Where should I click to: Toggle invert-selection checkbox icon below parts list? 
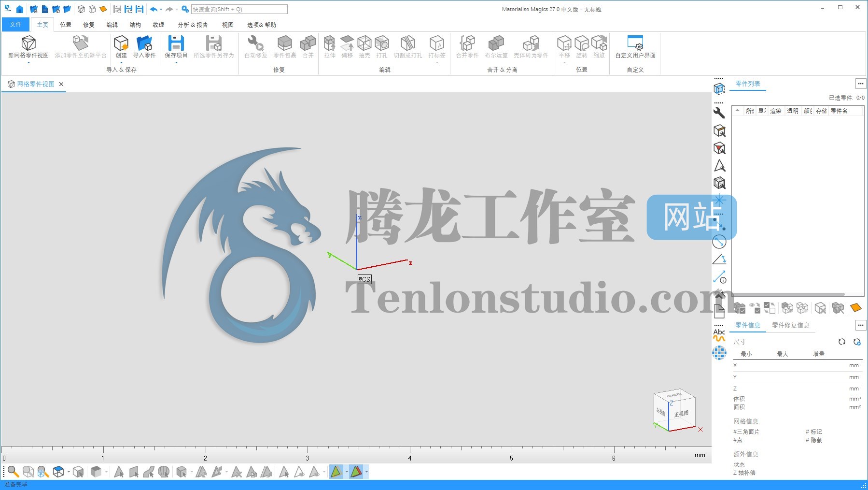pos(770,308)
